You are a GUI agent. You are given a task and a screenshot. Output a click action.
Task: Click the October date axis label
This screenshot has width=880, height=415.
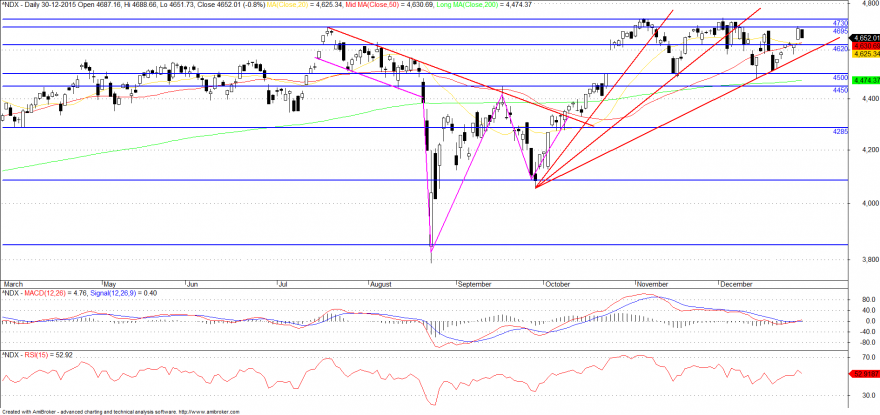point(558,284)
